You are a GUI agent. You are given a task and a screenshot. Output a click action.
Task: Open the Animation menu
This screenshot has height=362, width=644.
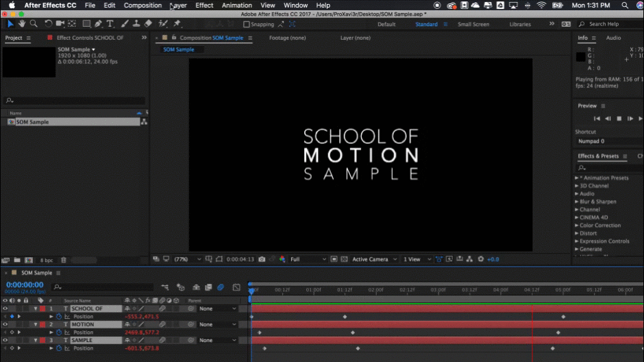click(236, 5)
